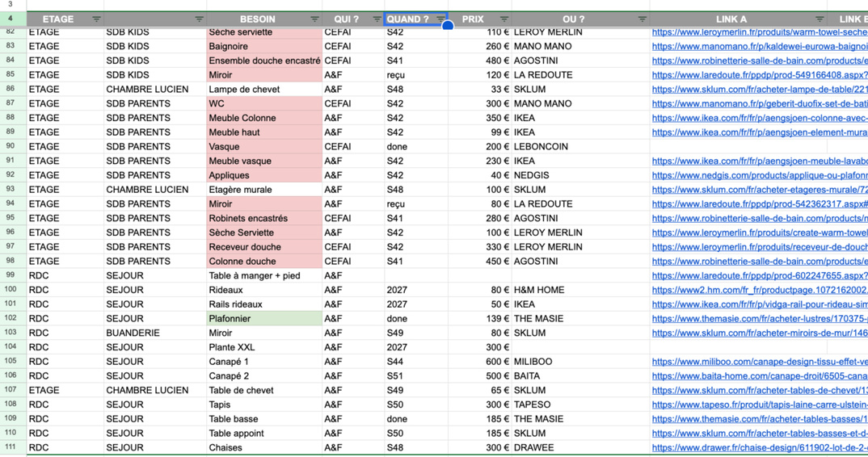This screenshot has height=457, width=868.
Task: Open the OU ? column filter
Action: point(643,19)
